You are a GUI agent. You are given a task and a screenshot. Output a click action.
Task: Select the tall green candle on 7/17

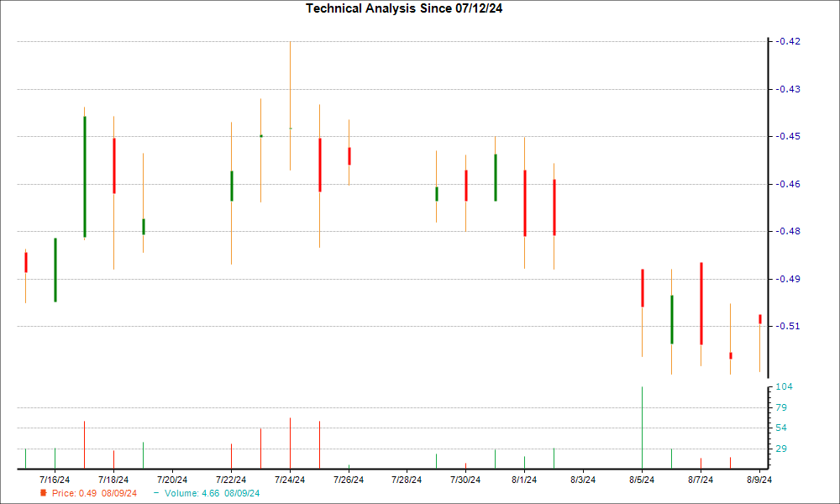tap(84, 176)
